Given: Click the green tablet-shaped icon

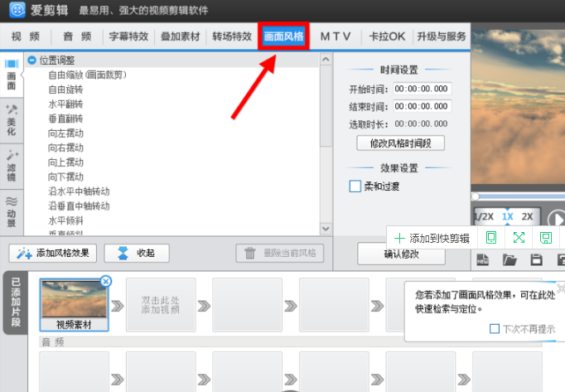Looking at the screenshot, I should (x=491, y=238).
